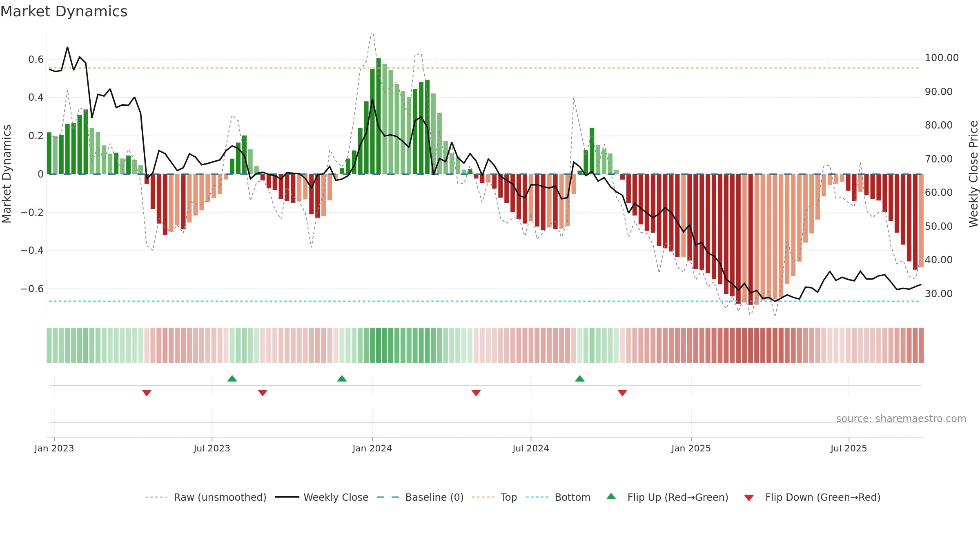
Task: Click the Jul 2023 x-axis label
Action: [212, 448]
